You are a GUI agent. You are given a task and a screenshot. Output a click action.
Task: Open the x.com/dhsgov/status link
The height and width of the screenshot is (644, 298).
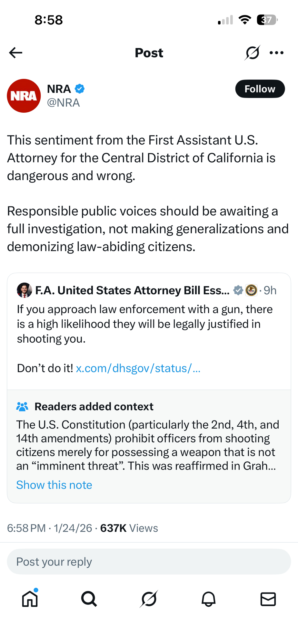click(138, 368)
